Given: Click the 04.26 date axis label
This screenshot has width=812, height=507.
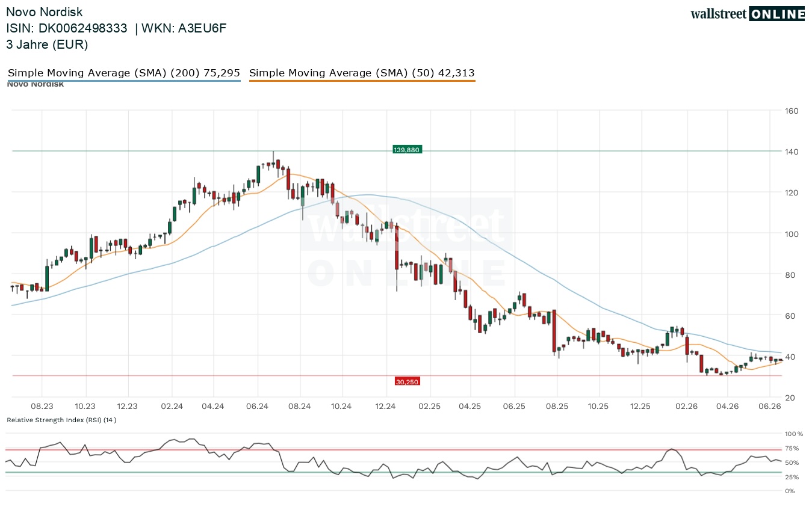Looking at the screenshot, I should point(727,407).
